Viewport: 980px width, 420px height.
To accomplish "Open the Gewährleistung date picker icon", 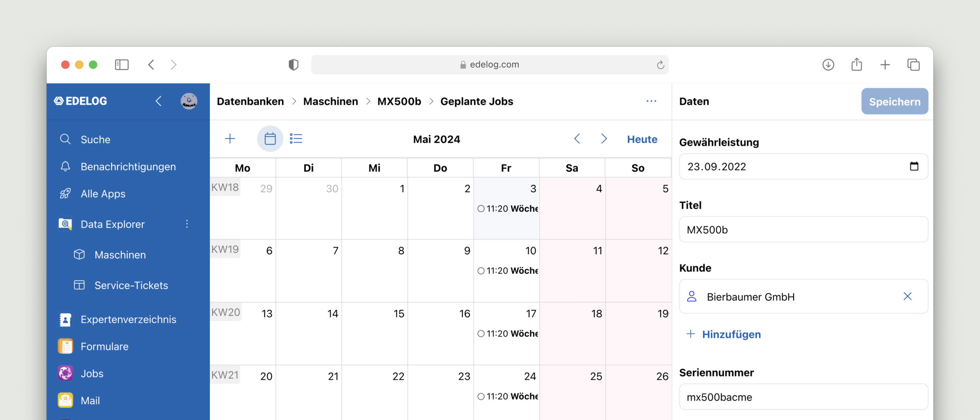I will point(914,166).
